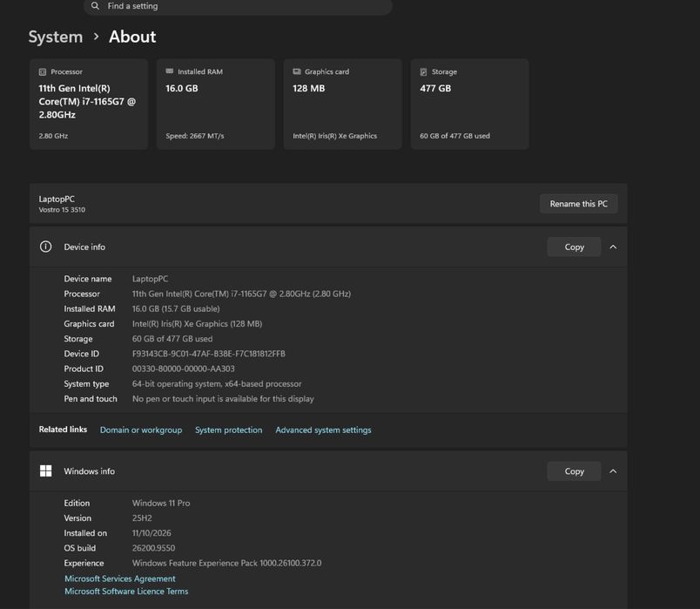Copy the Device info details
This screenshot has height=609, width=700.
click(x=574, y=247)
